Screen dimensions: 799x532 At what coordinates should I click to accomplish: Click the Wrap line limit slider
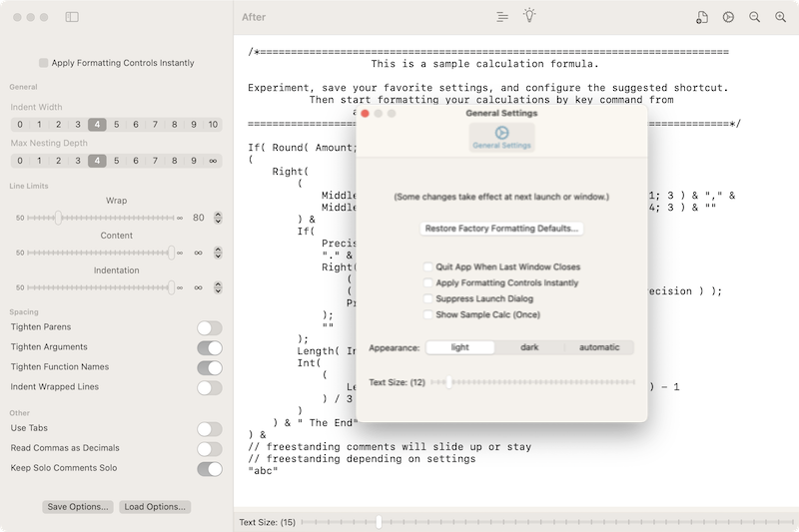point(101,218)
